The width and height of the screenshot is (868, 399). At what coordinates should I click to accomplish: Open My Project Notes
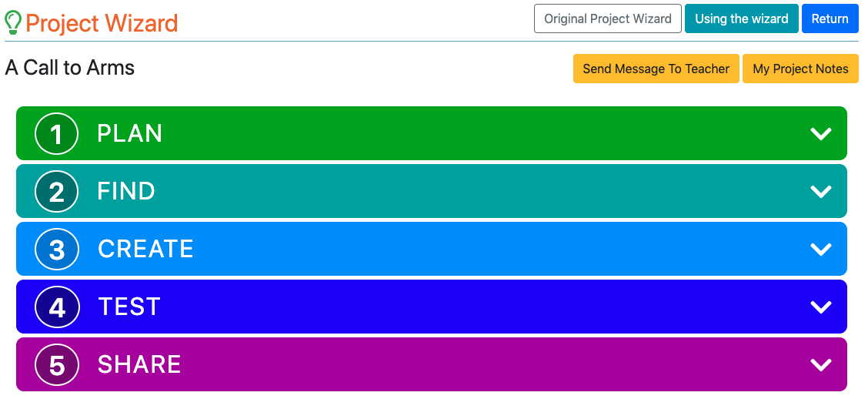(x=800, y=69)
